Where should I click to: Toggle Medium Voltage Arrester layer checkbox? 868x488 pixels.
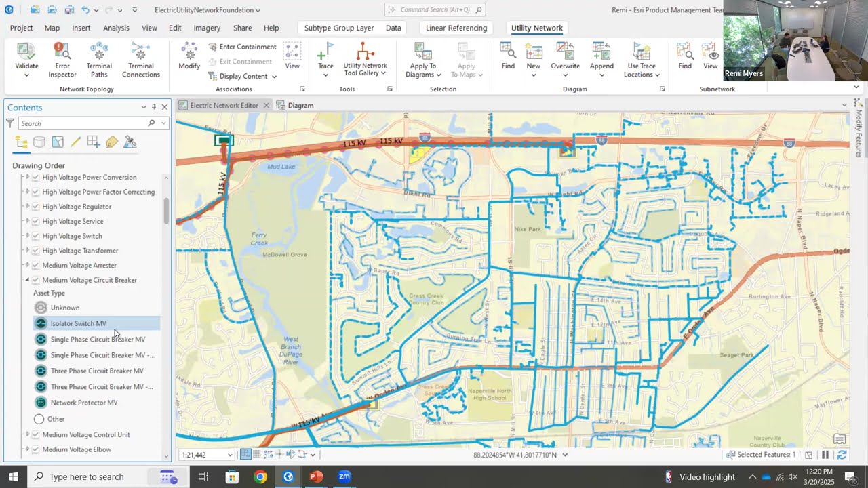point(36,265)
